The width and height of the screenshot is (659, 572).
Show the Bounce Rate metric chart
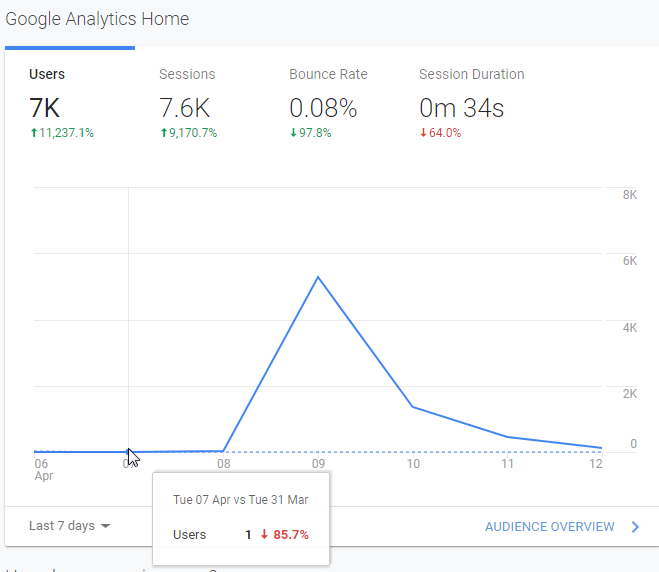click(328, 74)
